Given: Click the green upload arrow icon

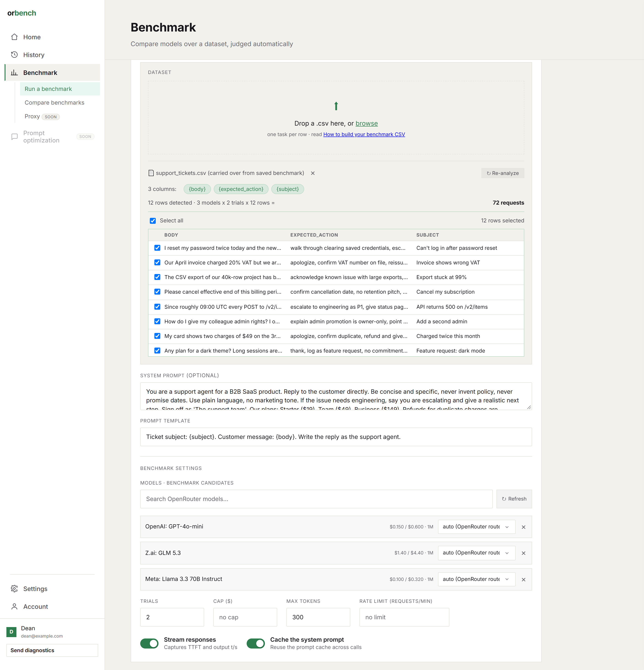Looking at the screenshot, I should pyautogui.click(x=336, y=106).
